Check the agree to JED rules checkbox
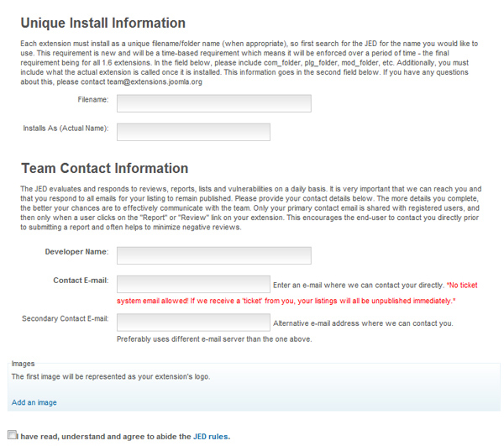Viewport: 504px width, 446px height. click(x=12, y=435)
